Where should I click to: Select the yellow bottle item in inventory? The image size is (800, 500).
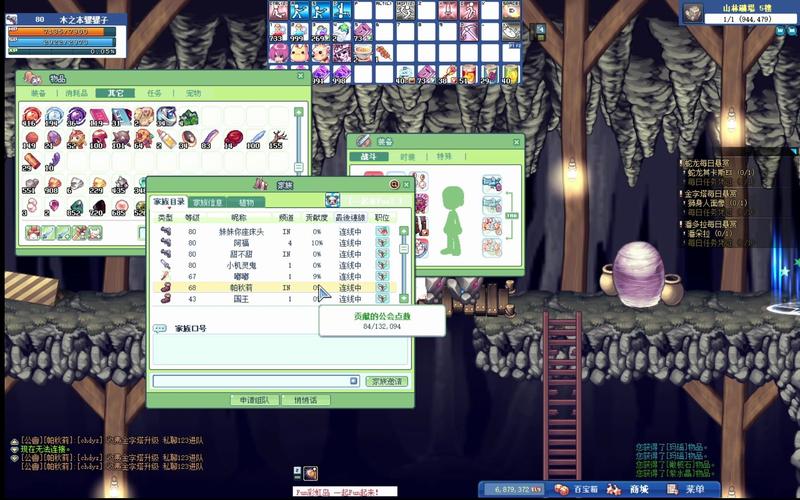(x=166, y=139)
